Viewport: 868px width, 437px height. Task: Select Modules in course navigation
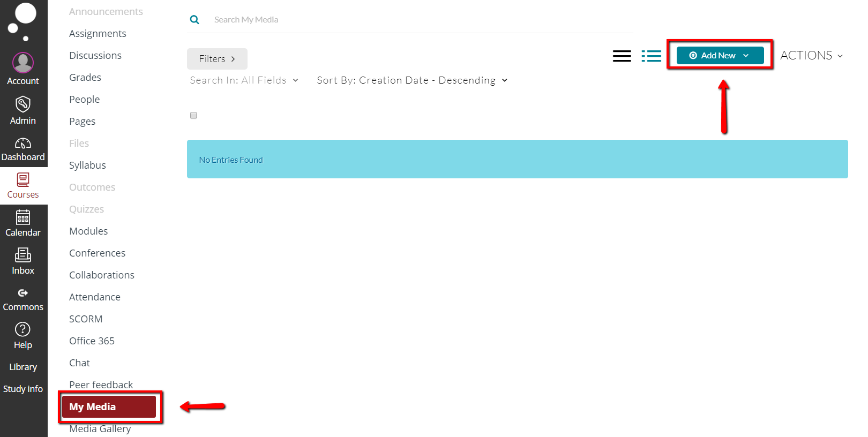coord(88,231)
